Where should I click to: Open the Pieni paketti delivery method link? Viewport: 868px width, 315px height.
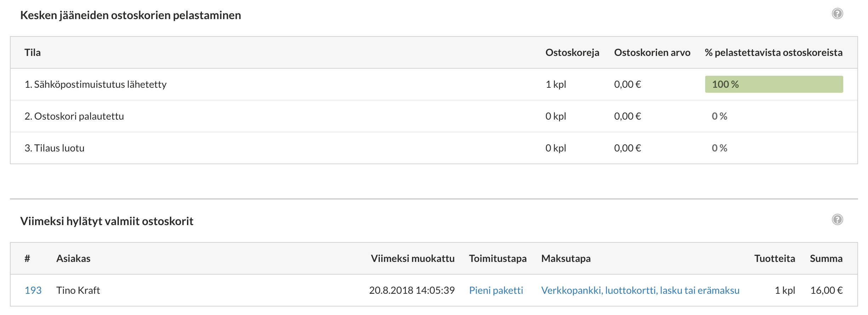[496, 290]
